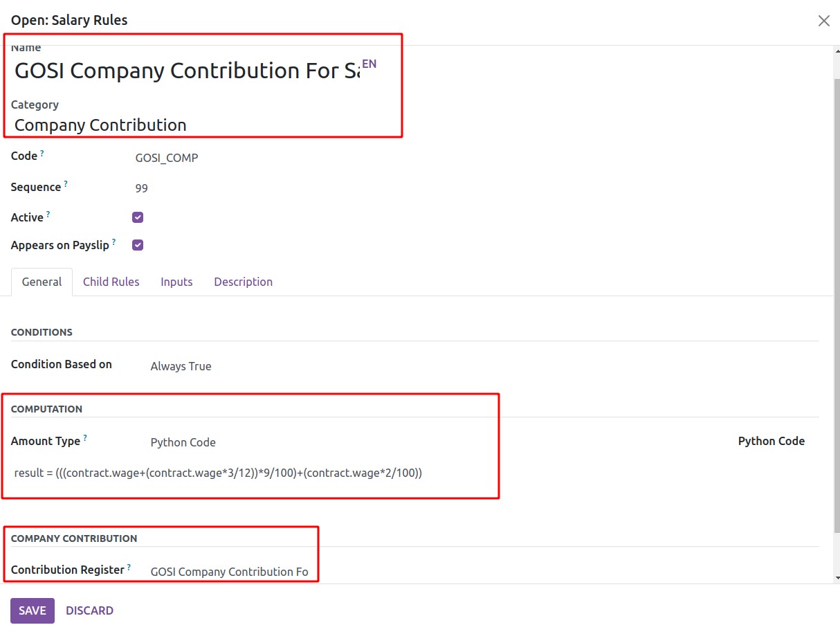Uncheck the Active checkbox
Image resolution: width=840 pixels, height=634 pixels.
pyautogui.click(x=138, y=217)
